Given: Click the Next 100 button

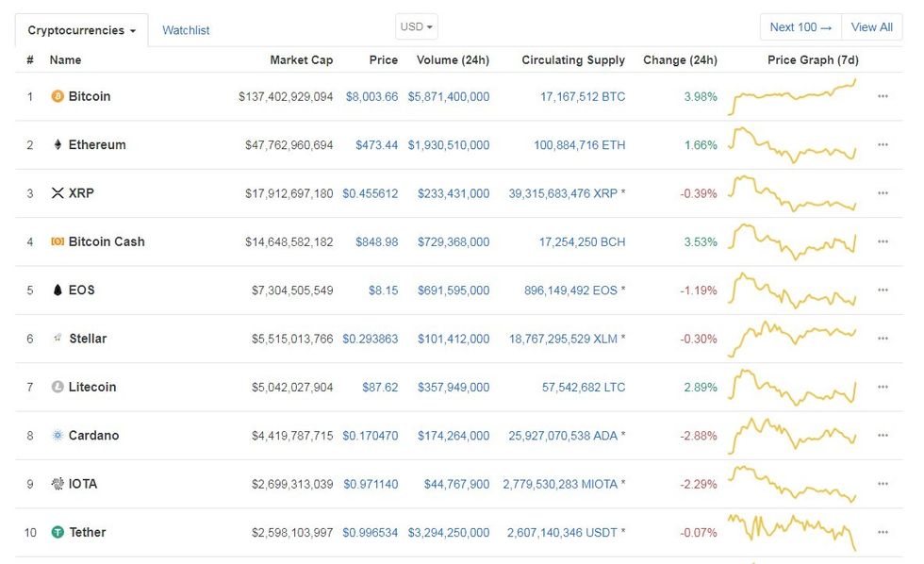Looking at the screenshot, I should [800, 26].
